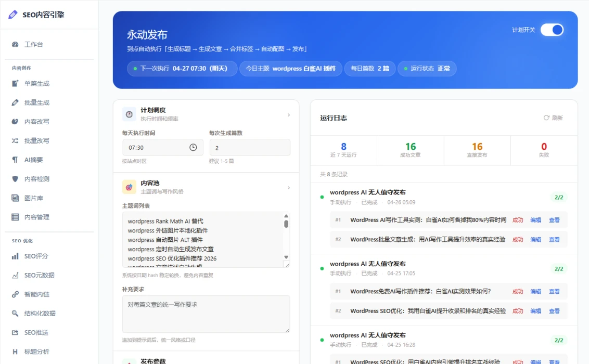Click the 直接发布 stat showing 16
Image resolution: width=589 pixels, height=364 pixels.
pos(477,150)
